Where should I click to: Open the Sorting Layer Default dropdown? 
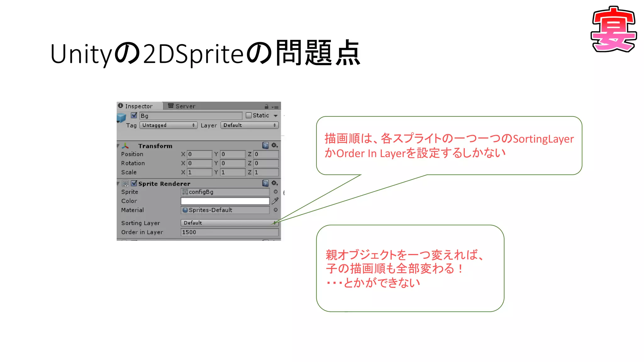click(230, 223)
